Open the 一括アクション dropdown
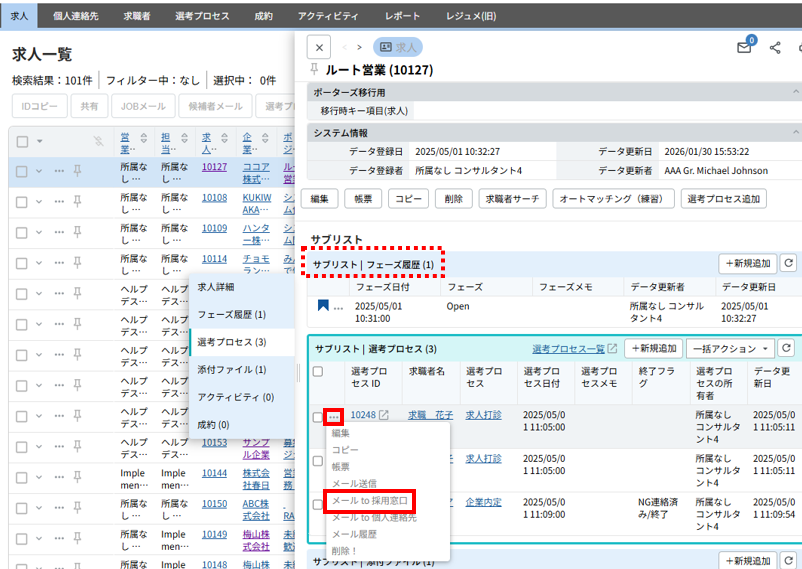This screenshot has height=569, width=802. 730,348
